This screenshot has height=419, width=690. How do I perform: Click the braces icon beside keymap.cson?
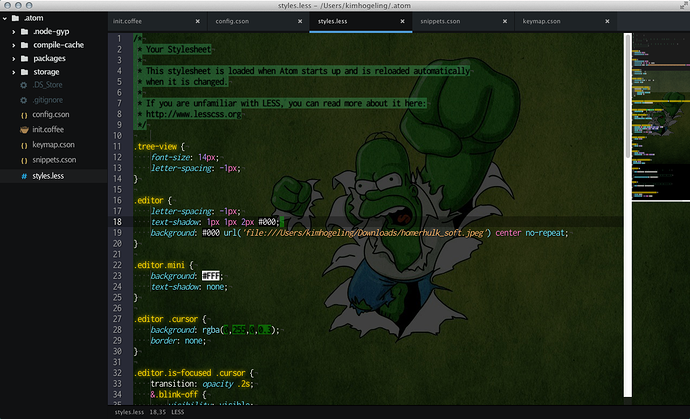[x=24, y=145]
